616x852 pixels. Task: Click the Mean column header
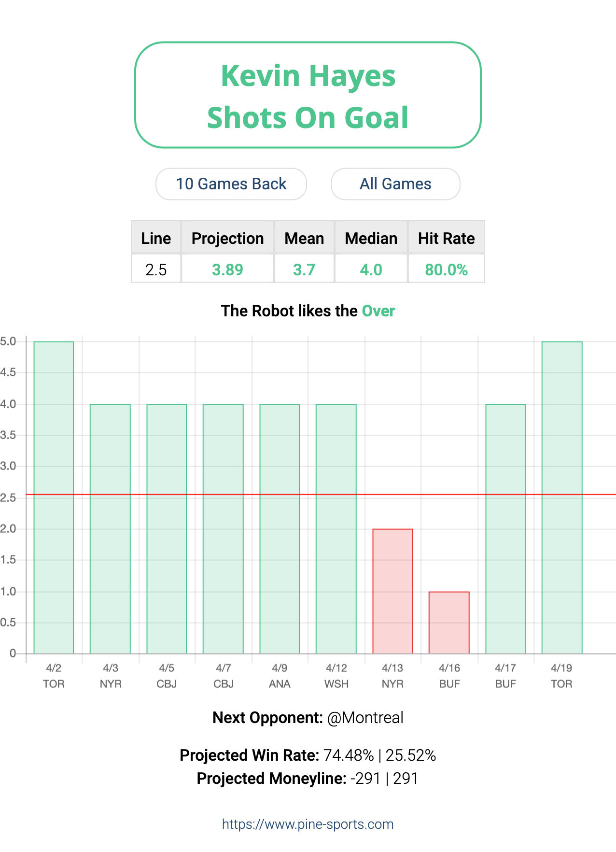click(x=304, y=238)
